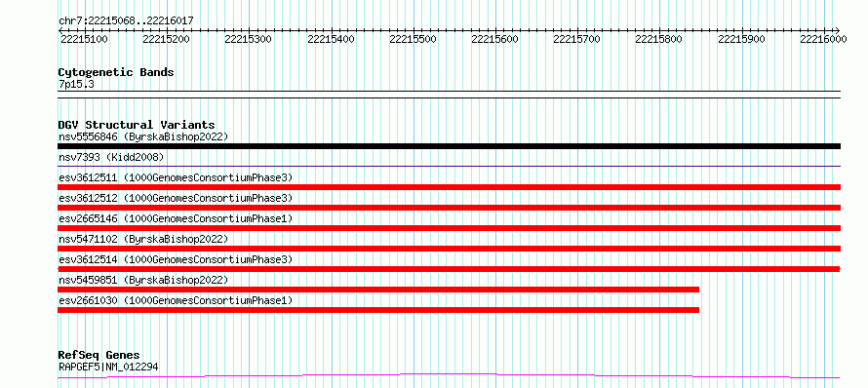Click ruler position 22215700
Image resolution: width=868 pixels, height=388 pixels.
click(576, 39)
